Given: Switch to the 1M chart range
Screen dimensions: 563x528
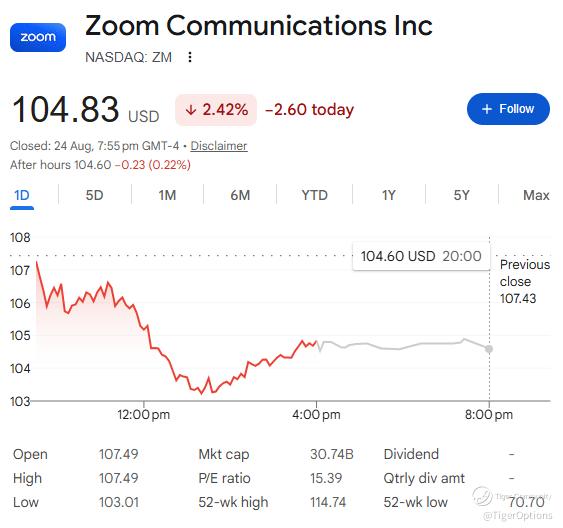Looking at the screenshot, I should click(x=167, y=195).
